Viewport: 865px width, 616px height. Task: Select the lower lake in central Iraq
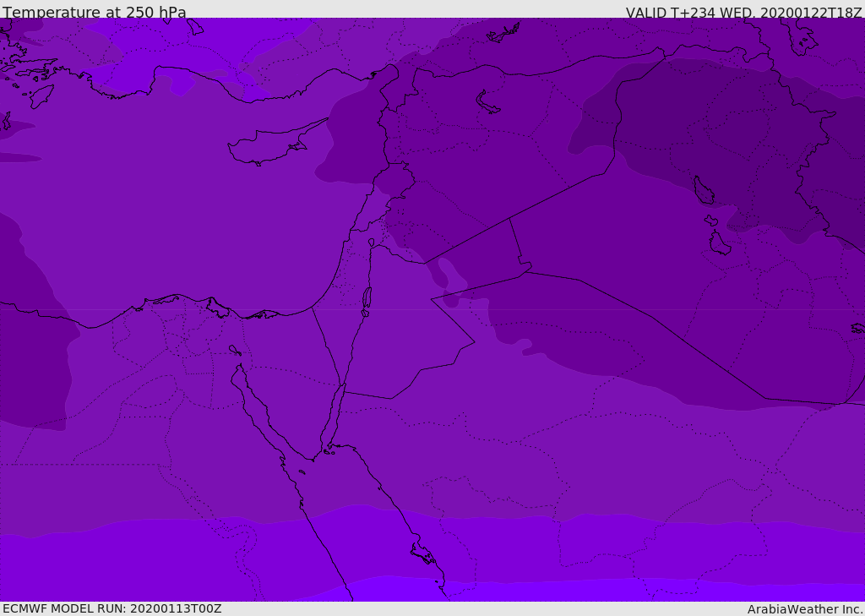(719, 243)
